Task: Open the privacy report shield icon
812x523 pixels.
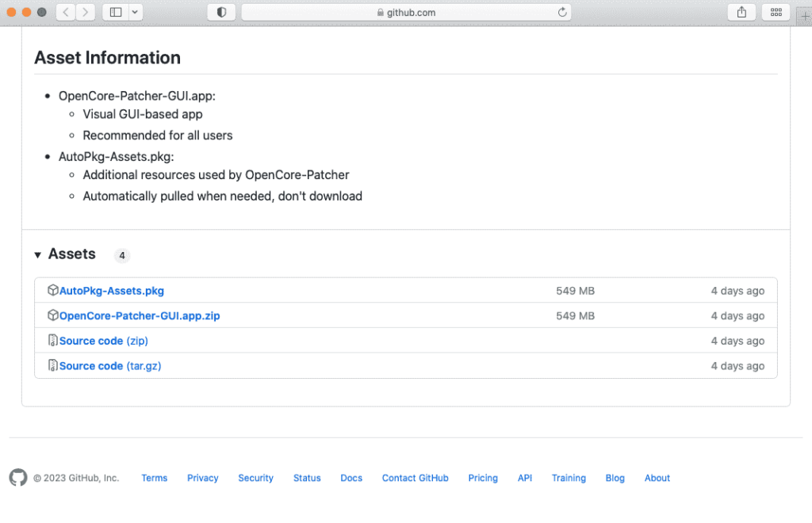Action: pos(222,12)
